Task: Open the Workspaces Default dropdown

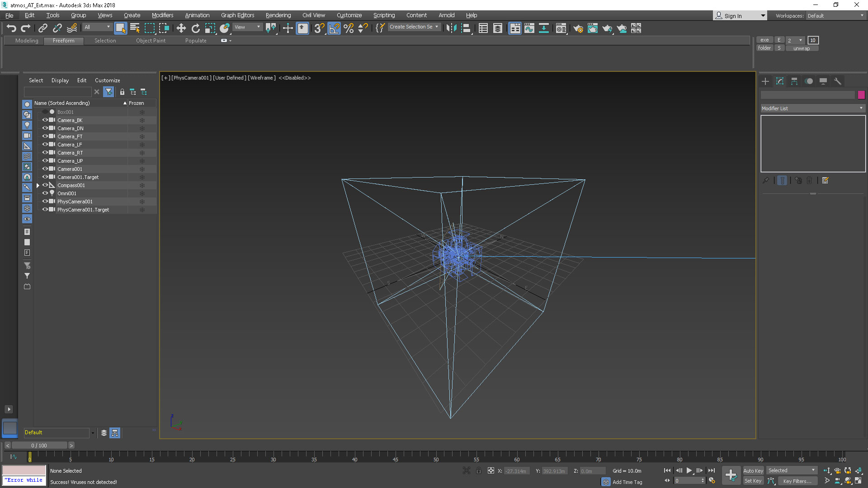Action: coord(835,15)
